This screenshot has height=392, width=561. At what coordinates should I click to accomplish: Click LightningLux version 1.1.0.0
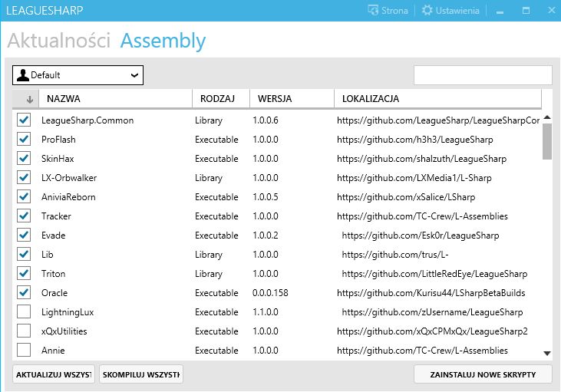pos(265,312)
